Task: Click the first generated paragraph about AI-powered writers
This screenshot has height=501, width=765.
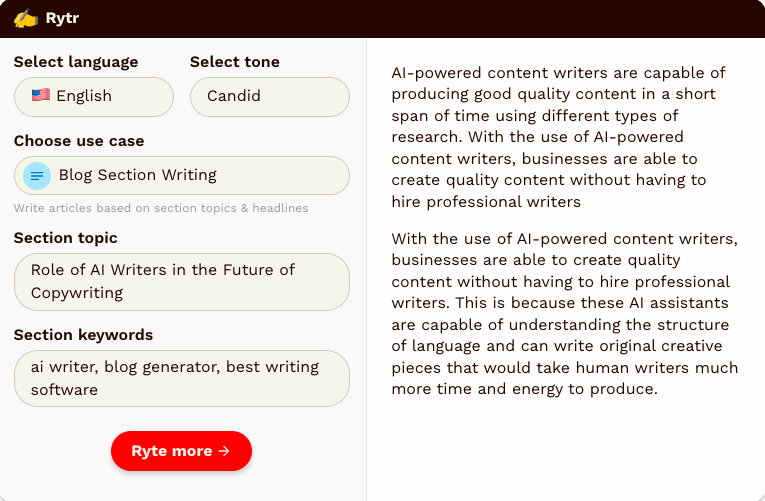Action: (x=559, y=137)
